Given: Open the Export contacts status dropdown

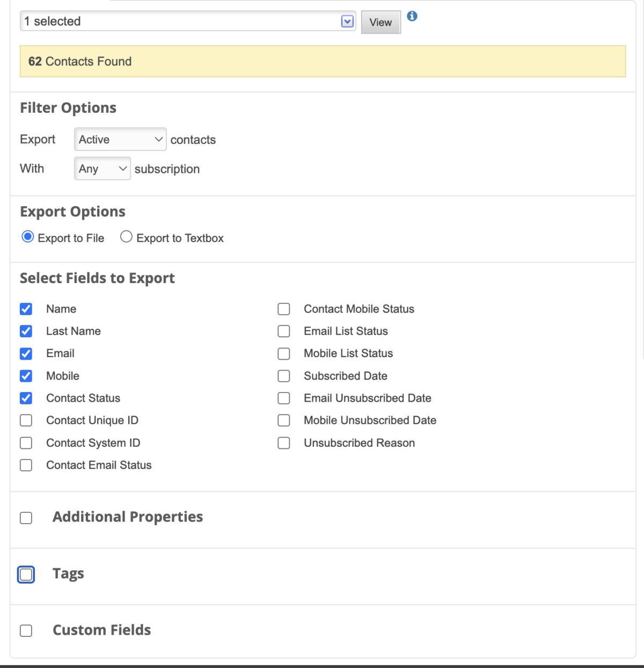Looking at the screenshot, I should click(120, 139).
